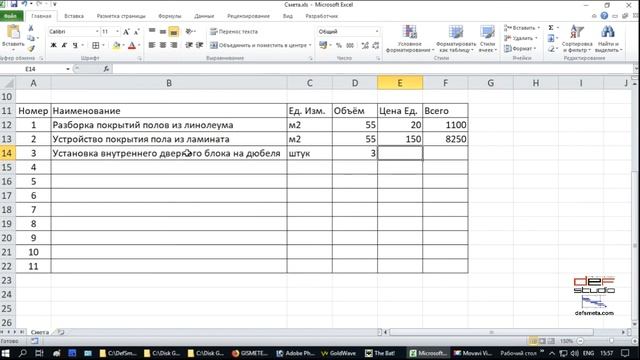The width and height of the screenshot is (640, 360).
Task: Click the decrease indent icon
Action: (189, 45)
